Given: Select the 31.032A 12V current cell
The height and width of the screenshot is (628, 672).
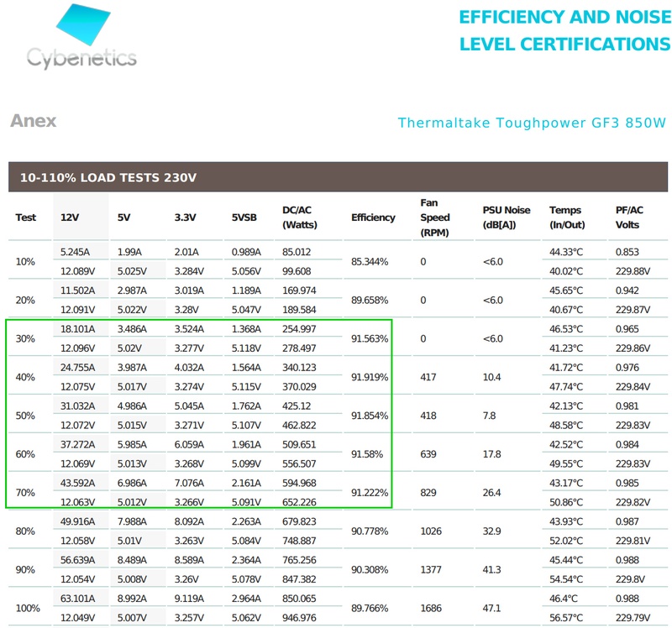Looking at the screenshot, I should 77,406.
